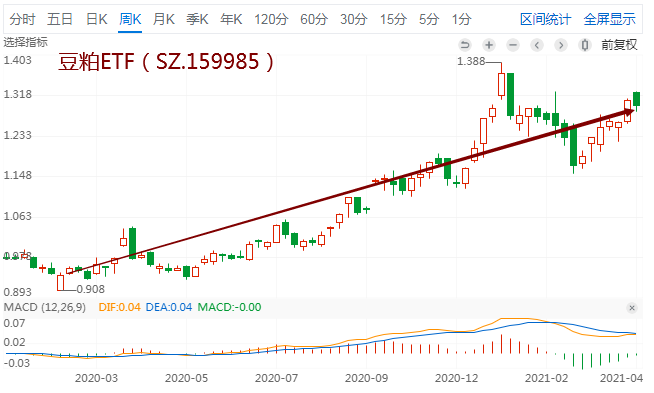Screen dimensions: 654x393
Task: Click the DEA:0.04 value
Action: tap(169, 307)
